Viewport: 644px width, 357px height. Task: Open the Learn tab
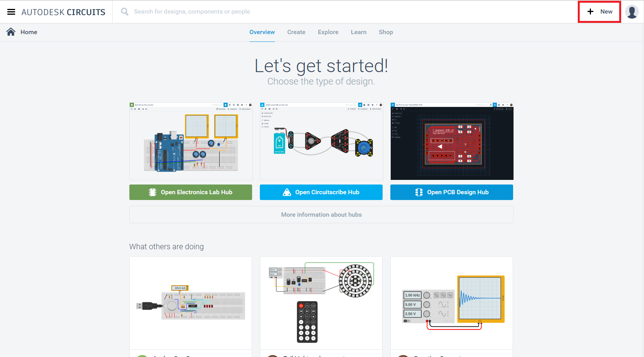[x=359, y=32]
